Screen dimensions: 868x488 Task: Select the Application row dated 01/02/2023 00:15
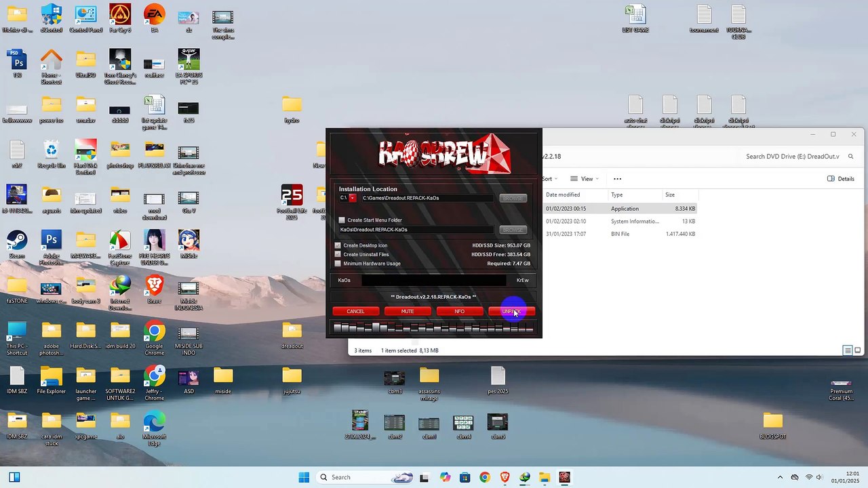620,209
